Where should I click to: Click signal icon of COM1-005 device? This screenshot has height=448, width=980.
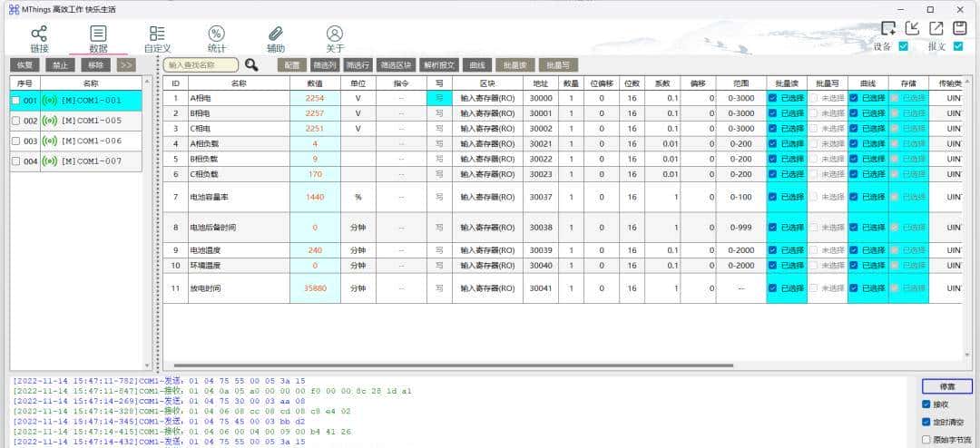tap(49, 121)
